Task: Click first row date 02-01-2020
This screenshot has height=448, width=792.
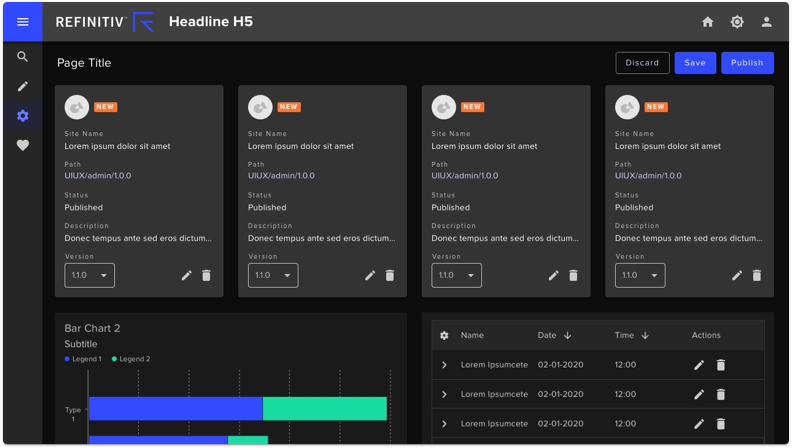Action: pyautogui.click(x=560, y=365)
